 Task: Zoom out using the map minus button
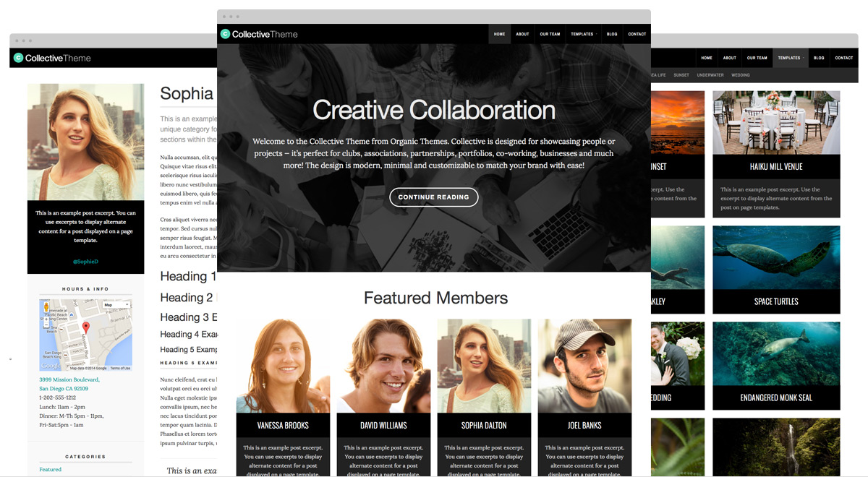click(x=46, y=325)
